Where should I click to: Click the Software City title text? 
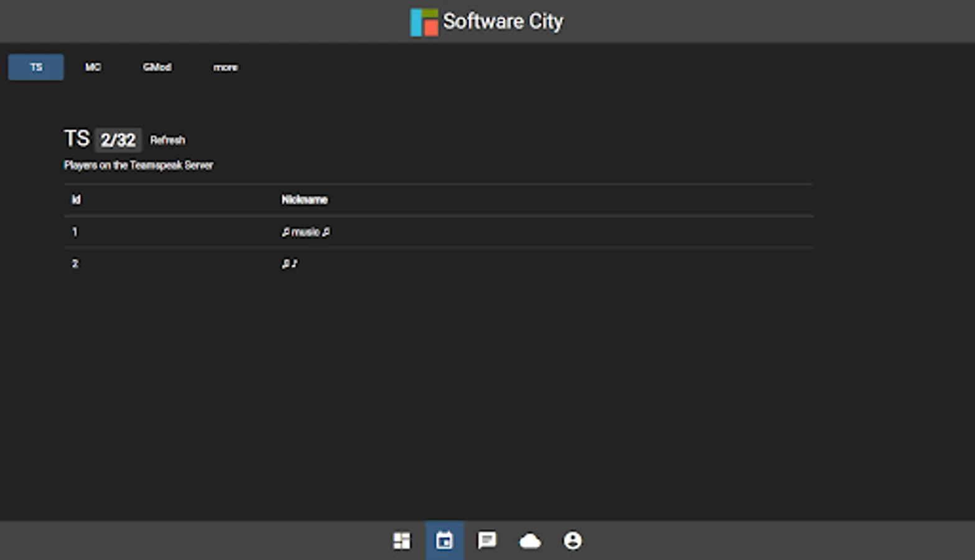[503, 22]
